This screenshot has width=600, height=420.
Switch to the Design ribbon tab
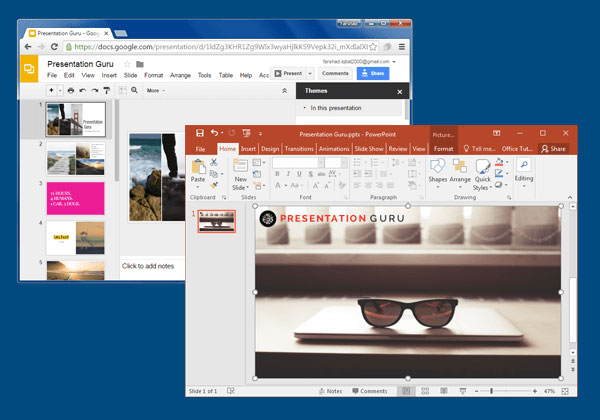[x=270, y=149]
